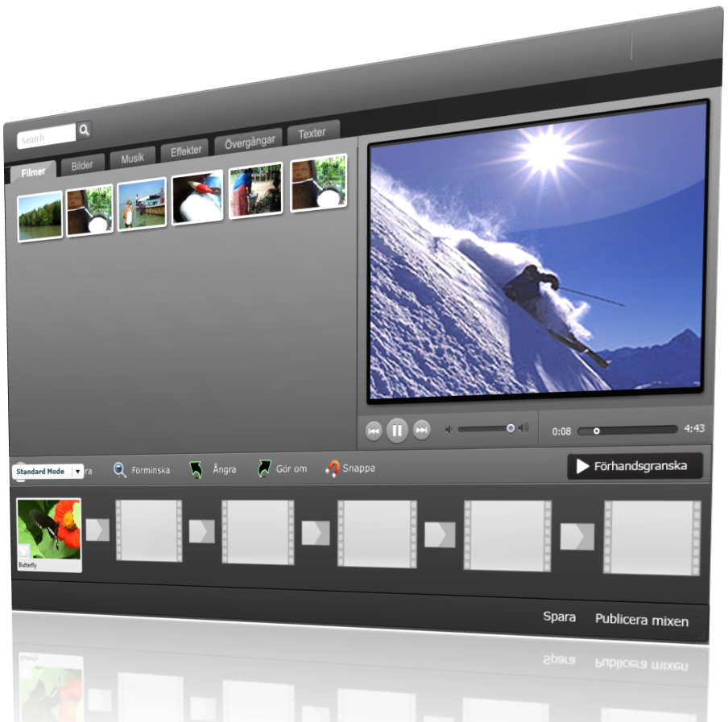728x722 pixels.
Task: Adjust the volume slider handle
Action: coord(511,428)
